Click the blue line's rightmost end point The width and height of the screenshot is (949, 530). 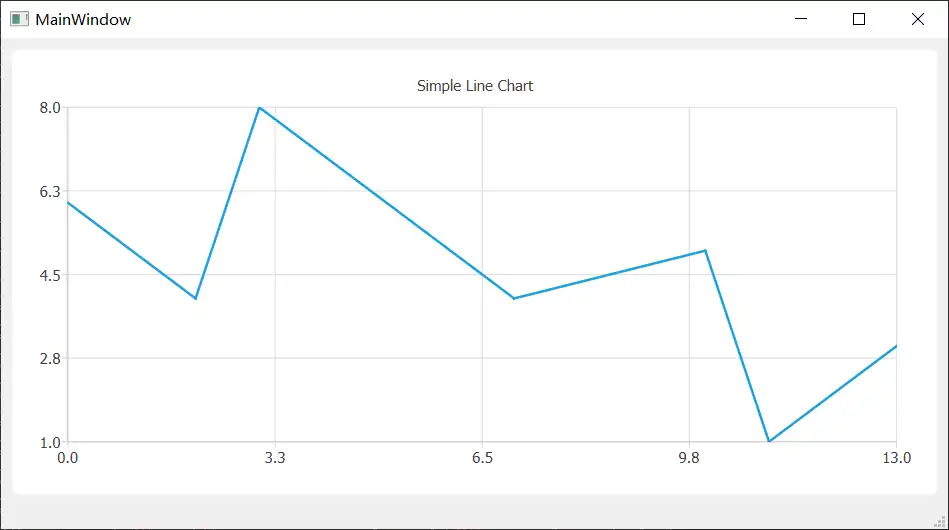tap(896, 346)
